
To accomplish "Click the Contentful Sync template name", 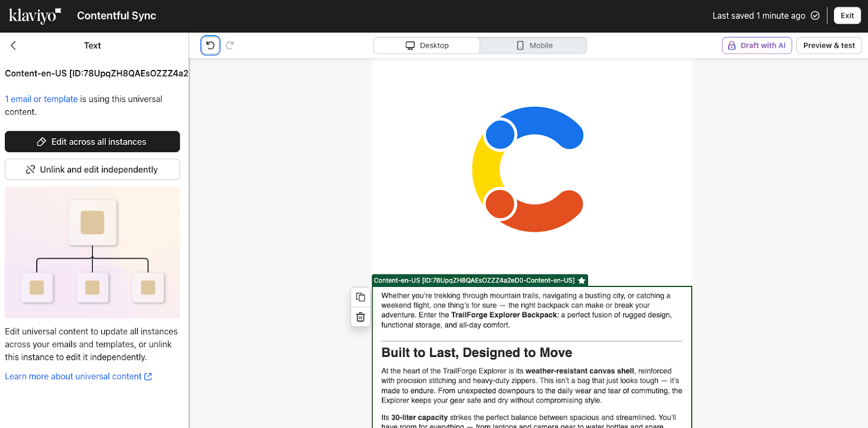I will point(117,16).
